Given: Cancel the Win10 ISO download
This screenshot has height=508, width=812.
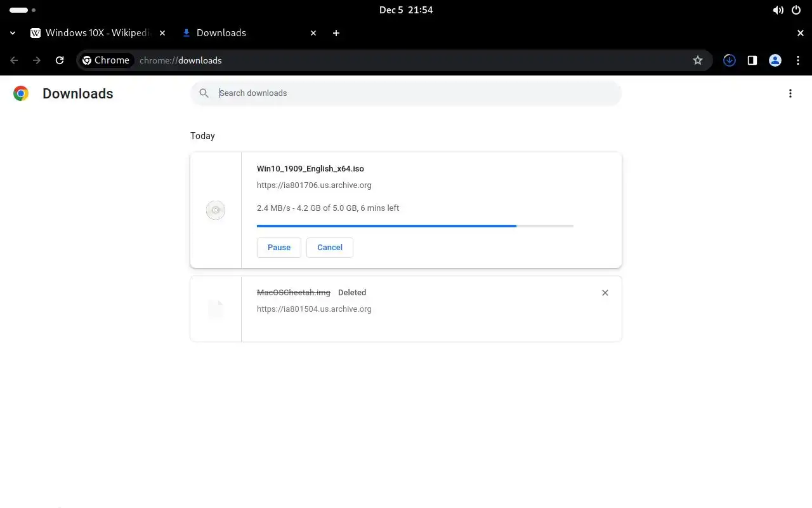Looking at the screenshot, I should tap(330, 248).
